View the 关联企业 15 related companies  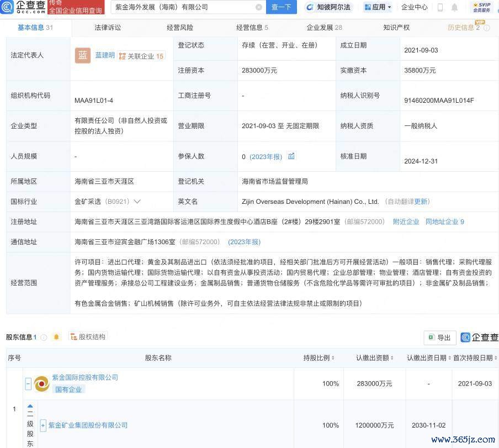pos(141,56)
